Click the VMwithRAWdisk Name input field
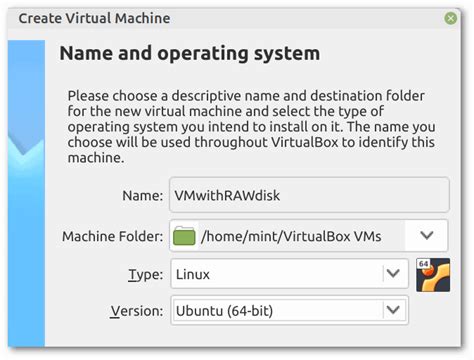The image size is (474, 360). pyautogui.click(x=309, y=195)
